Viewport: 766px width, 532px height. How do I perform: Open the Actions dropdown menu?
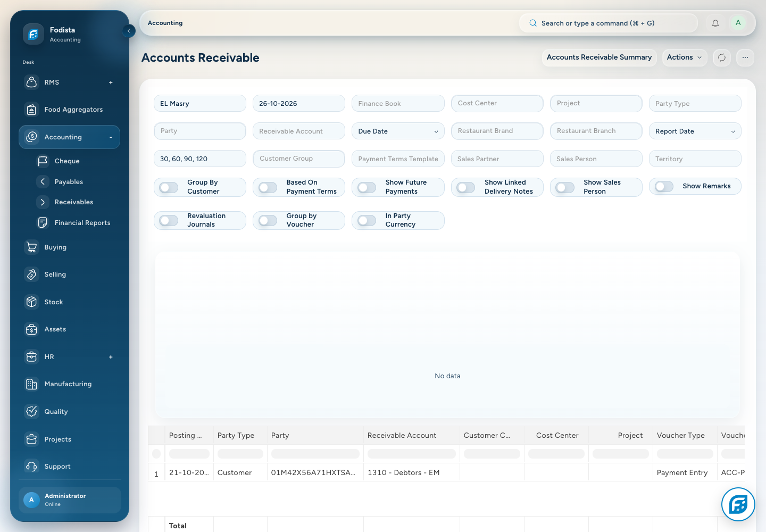click(x=685, y=57)
